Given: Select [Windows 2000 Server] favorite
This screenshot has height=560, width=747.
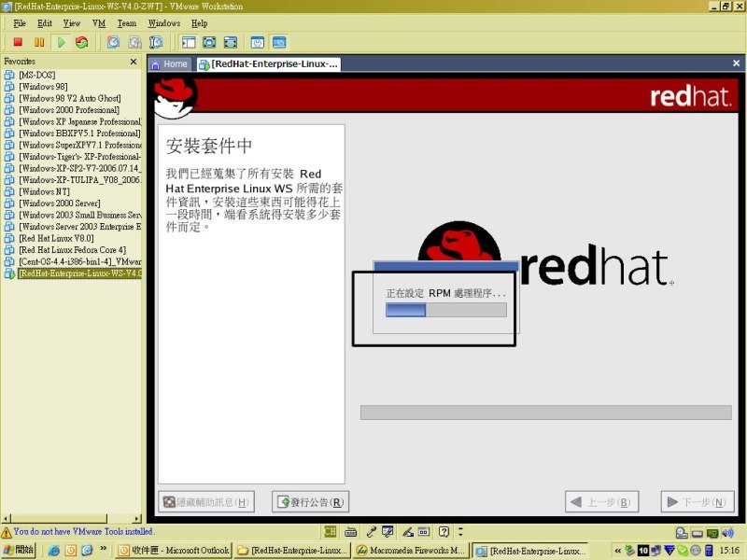Looking at the screenshot, I should pos(59,203).
